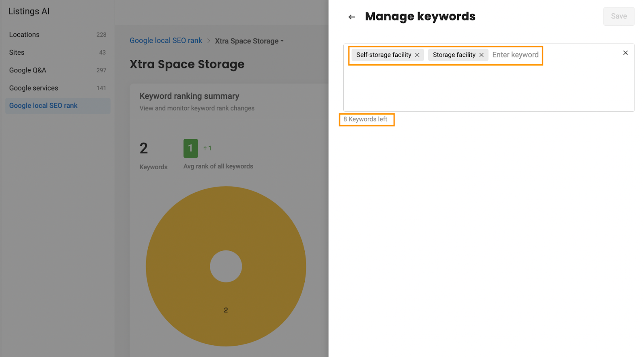Click the Save button
This screenshot has width=644, height=357.
click(x=619, y=16)
